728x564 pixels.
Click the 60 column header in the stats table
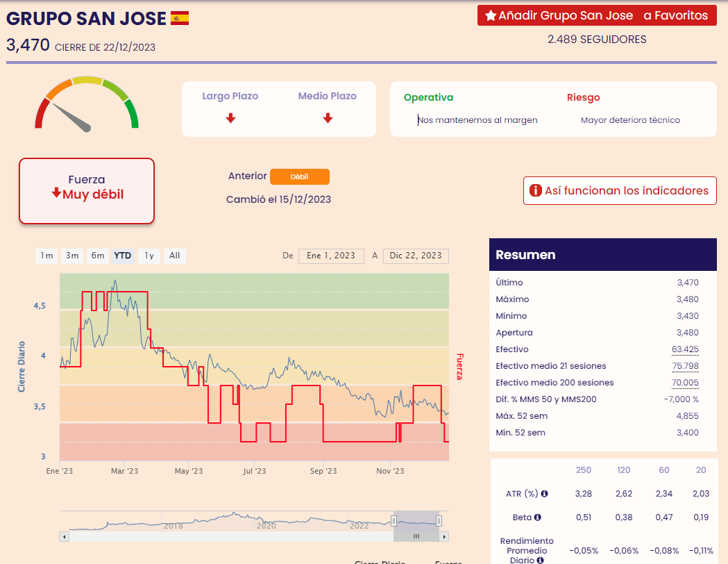point(664,470)
